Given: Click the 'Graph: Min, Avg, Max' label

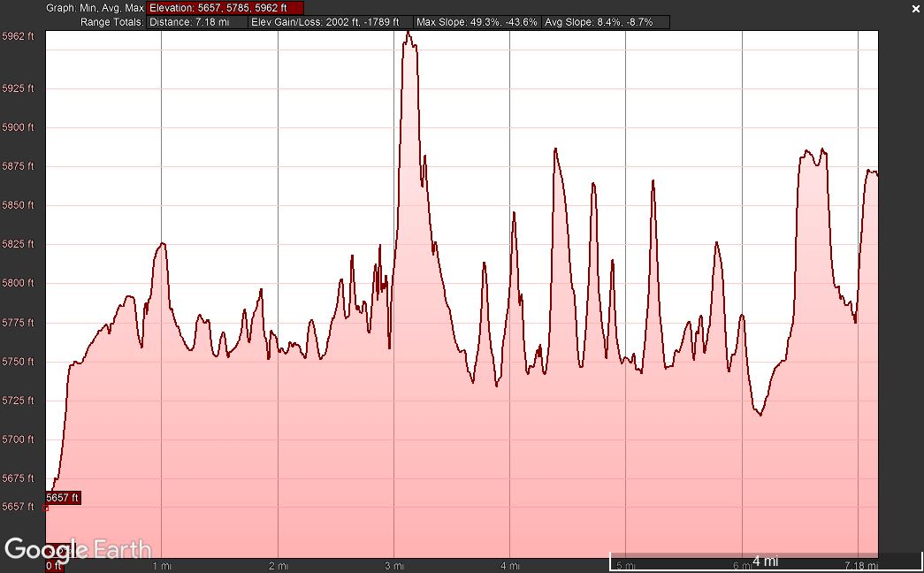Looking at the screenshot, I should point(95,8).
